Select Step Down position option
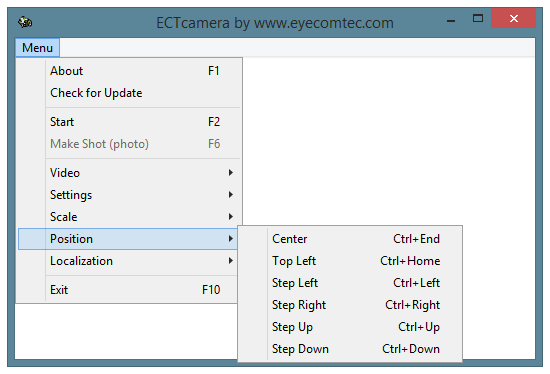Screen dimensions: 550x374 350,349
